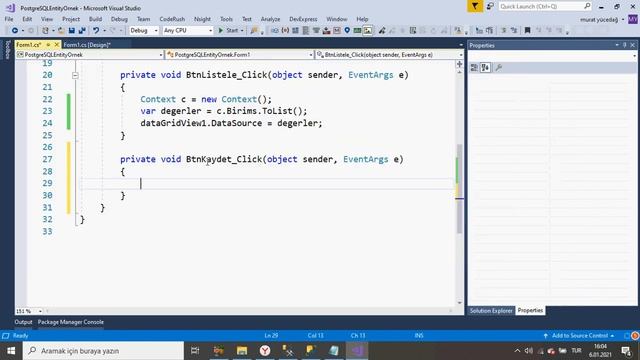This screenshot has height=360, width=640.
Task: Switch to Form1.cs [Design] tab
Action: [87, 45]
